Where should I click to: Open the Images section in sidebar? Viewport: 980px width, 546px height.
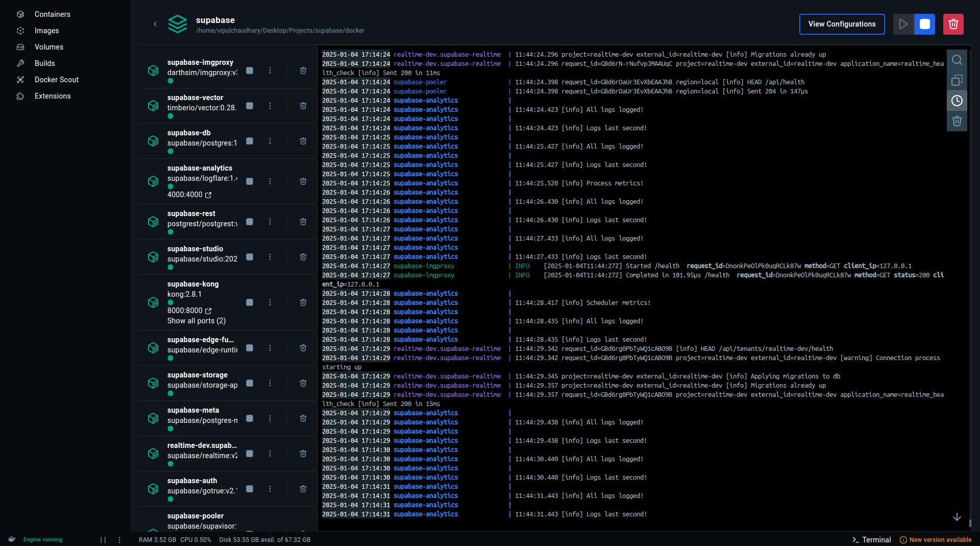point(46,31)
